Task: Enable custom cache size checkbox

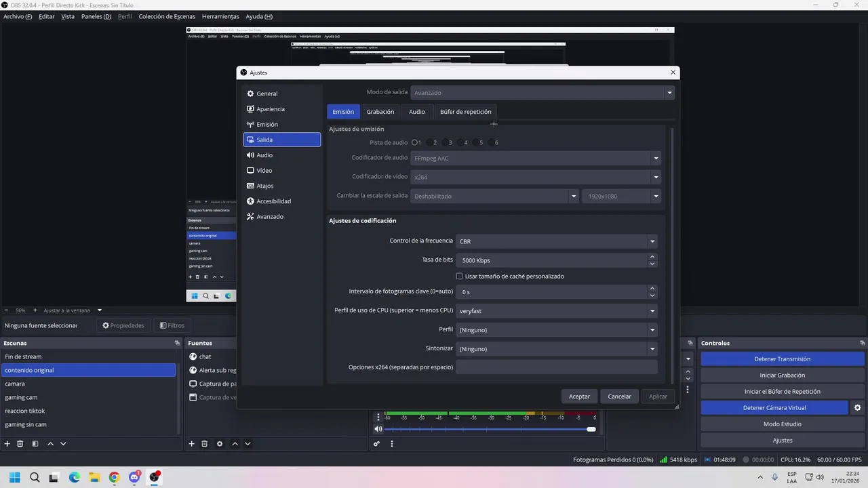Action: coord(459,277)
